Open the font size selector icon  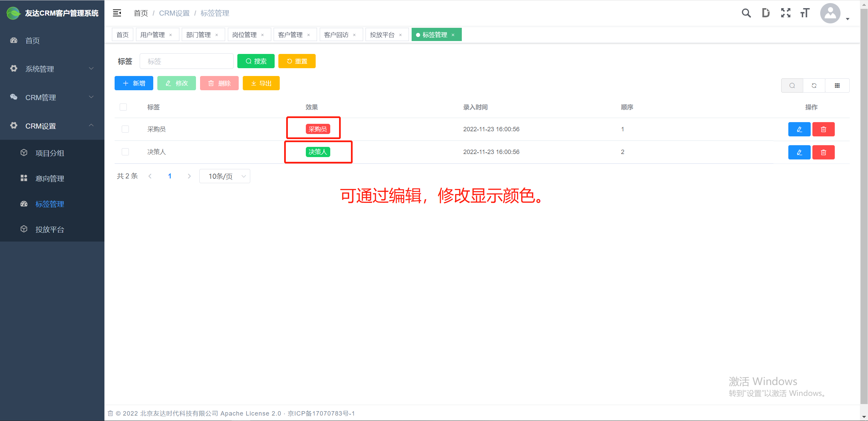[805, 13]
